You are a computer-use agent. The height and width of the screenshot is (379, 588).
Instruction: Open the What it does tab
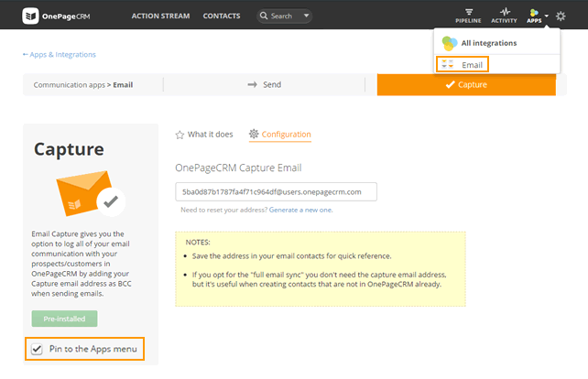tap(204, 135)
